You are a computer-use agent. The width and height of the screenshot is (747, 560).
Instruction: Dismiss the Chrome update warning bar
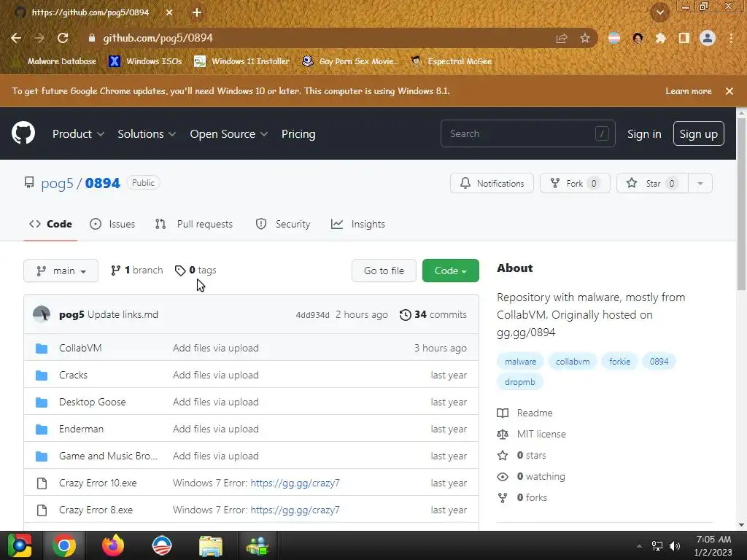(x=729, y=91)
